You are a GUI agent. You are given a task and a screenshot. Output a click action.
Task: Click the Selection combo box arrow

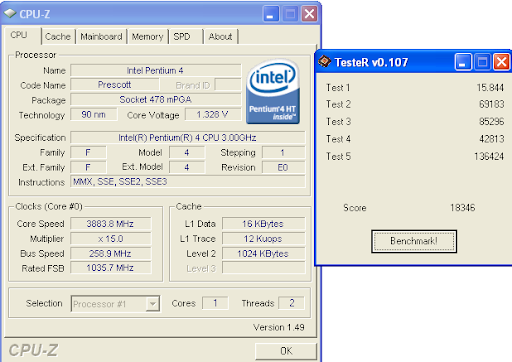(x=153, y=304)
